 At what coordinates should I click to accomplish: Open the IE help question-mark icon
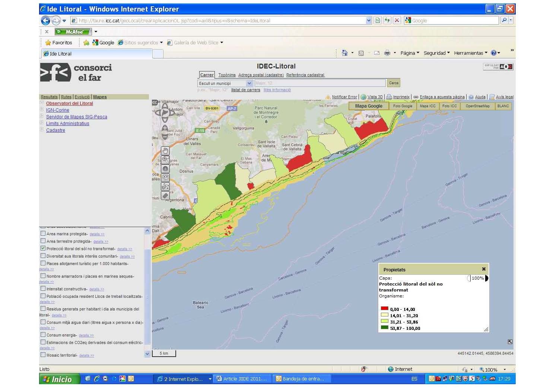[x=494, y=53]
